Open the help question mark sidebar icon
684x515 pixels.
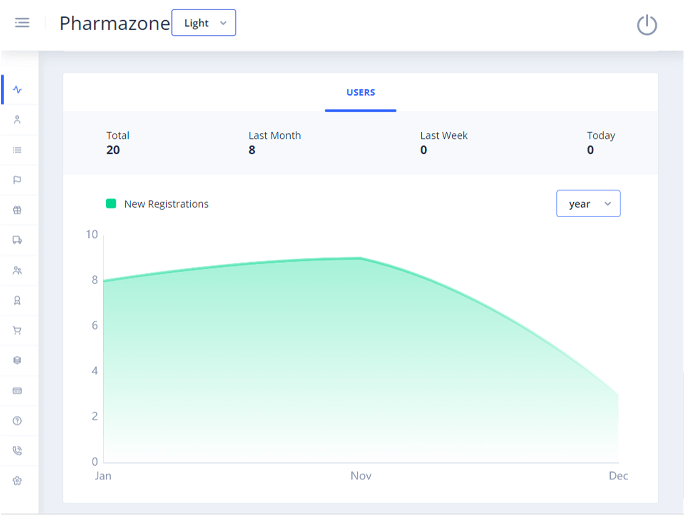[x=18, y=421]
